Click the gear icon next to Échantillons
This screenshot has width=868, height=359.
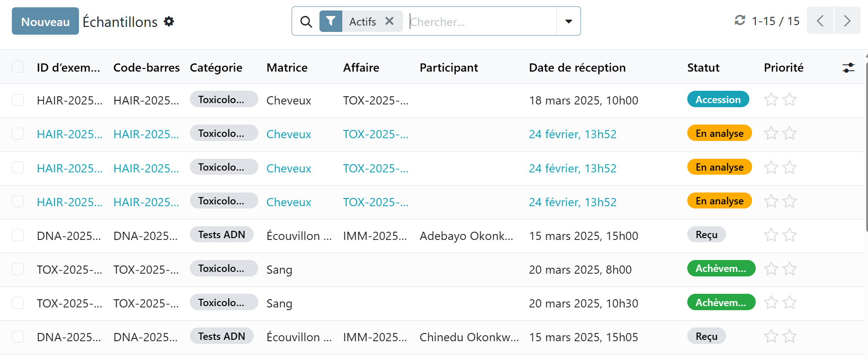(169, 21)
